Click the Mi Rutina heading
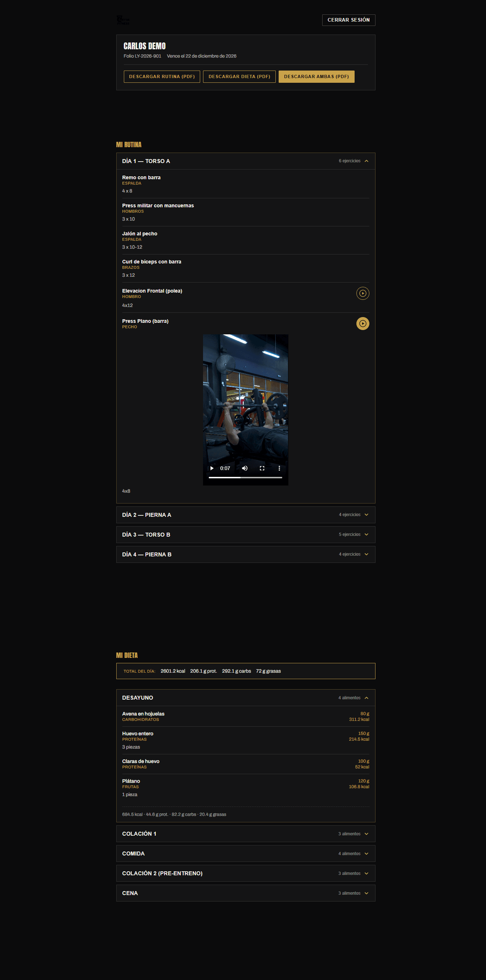486x980 pixels. pos(129,145)
